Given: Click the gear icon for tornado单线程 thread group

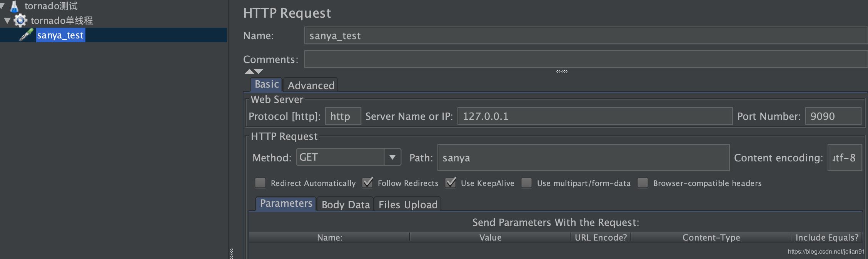Looking at the screenshot, I should [x=20, y=20].
